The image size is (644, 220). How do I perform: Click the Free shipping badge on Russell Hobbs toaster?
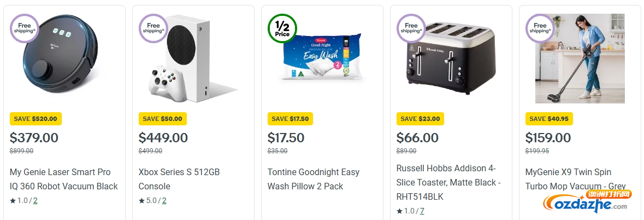click(411, 28)
